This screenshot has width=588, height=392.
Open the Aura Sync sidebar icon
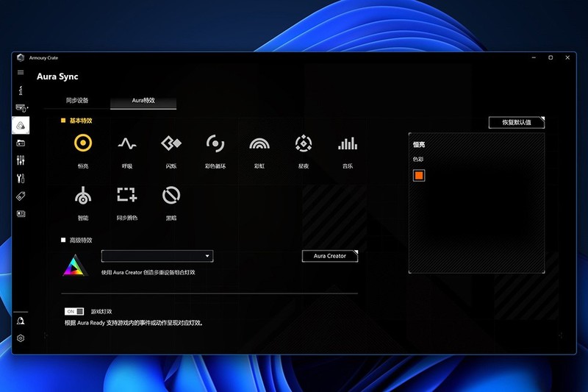[x=21, y=125]
